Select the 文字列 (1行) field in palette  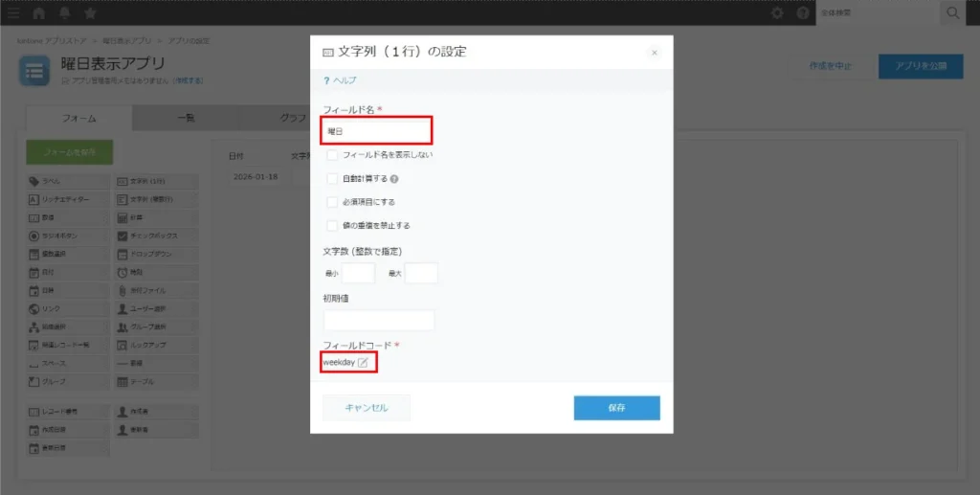pyautogui.click(x=157, y=181)
